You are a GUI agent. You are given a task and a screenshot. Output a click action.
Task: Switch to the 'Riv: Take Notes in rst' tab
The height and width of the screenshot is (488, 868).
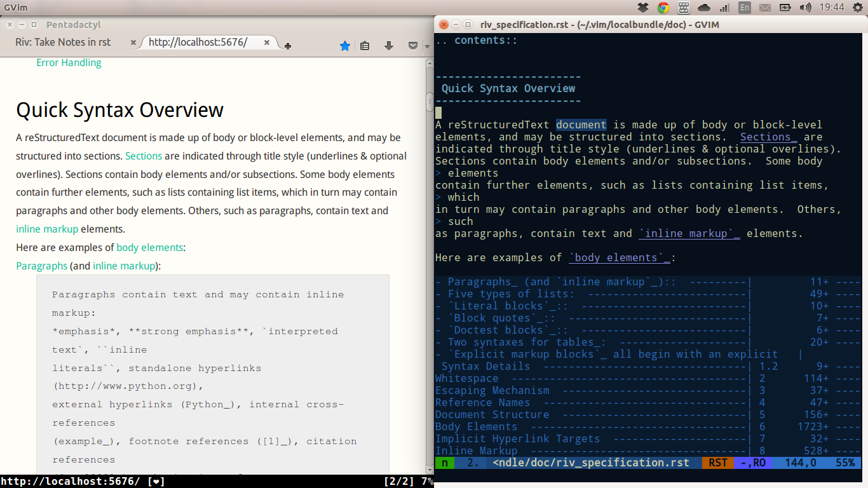coord(63,42)
